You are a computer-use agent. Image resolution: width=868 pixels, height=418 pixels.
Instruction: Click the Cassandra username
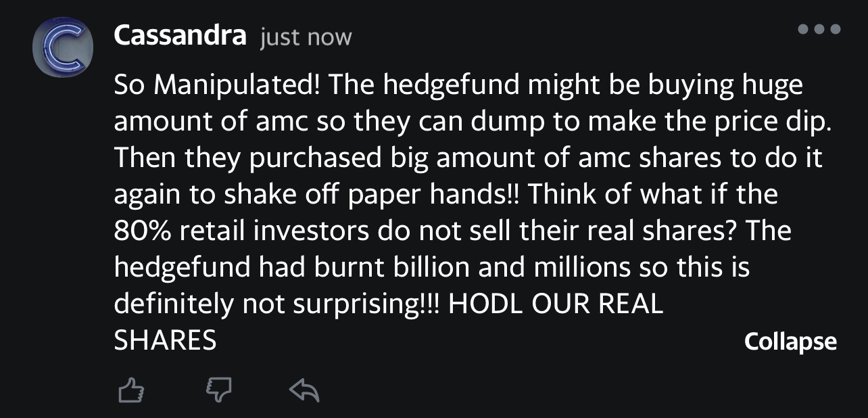point(180,35)
